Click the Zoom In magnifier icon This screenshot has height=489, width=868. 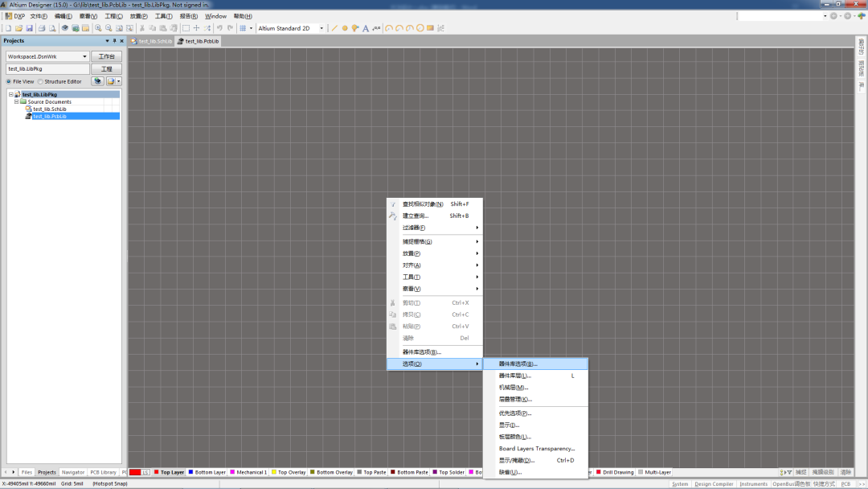(x=98, y=28)
